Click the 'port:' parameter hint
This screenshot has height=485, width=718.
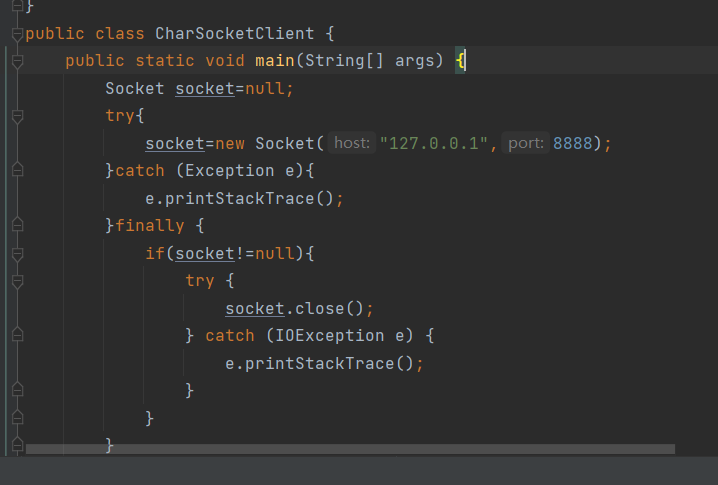click(x=526, y=143)
